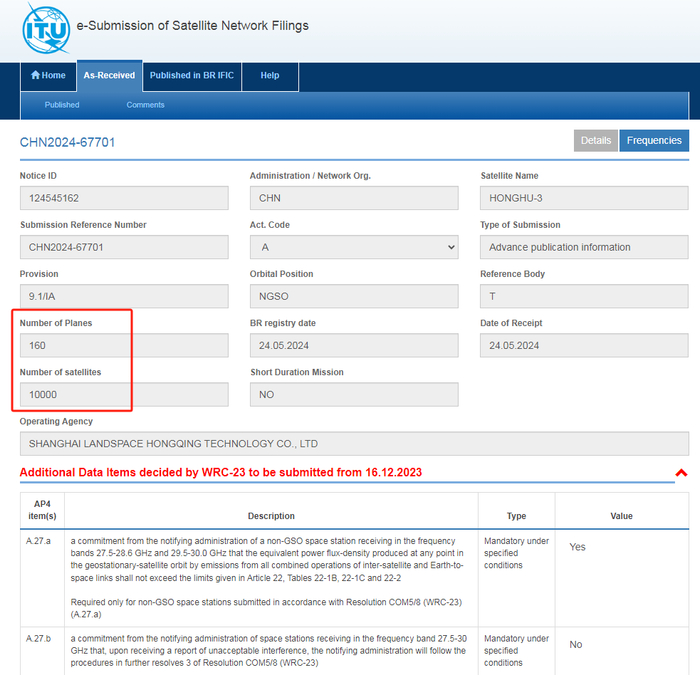Collapse the Additional Data Items section chevron
Screen dimensions: 700x675
(681, 472)
